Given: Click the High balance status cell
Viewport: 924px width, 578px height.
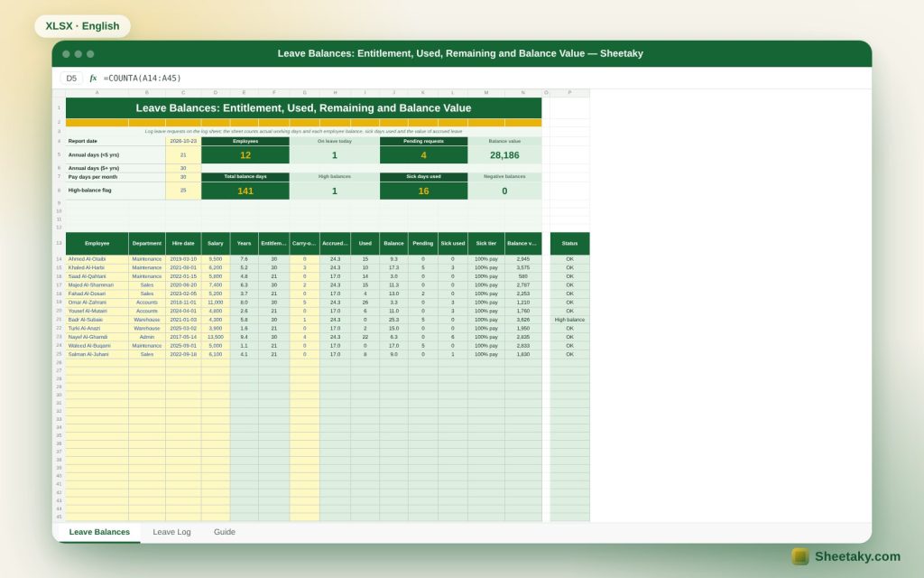Looking at the screenshot, I should 570,320.
